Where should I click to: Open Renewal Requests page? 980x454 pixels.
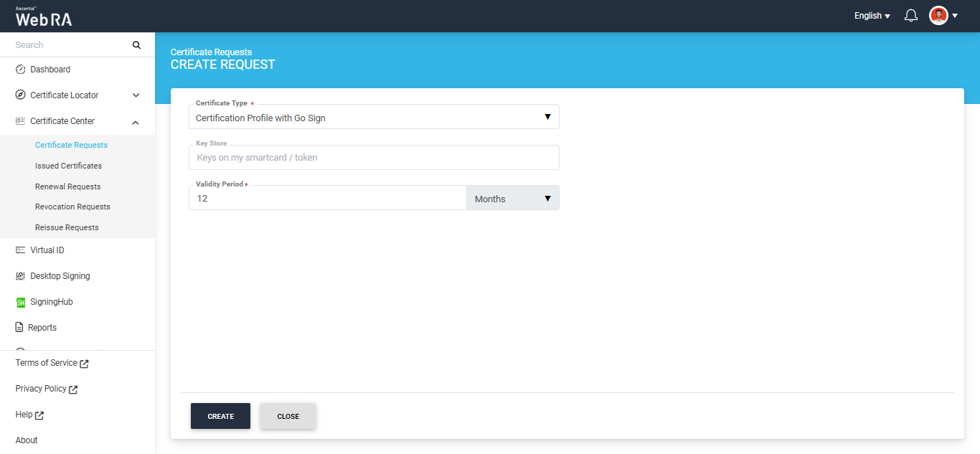[x=67, y=186]
